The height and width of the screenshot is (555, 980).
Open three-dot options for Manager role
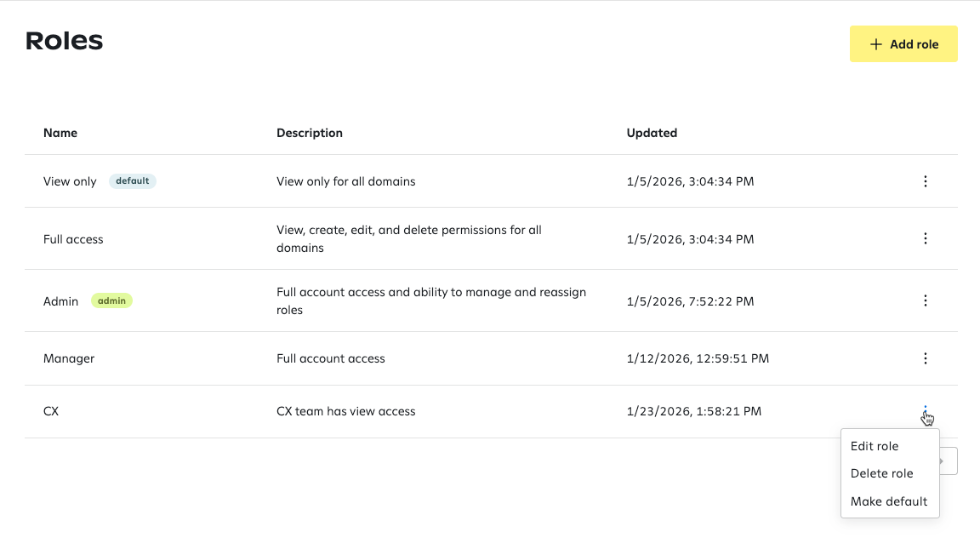point(925,358)
